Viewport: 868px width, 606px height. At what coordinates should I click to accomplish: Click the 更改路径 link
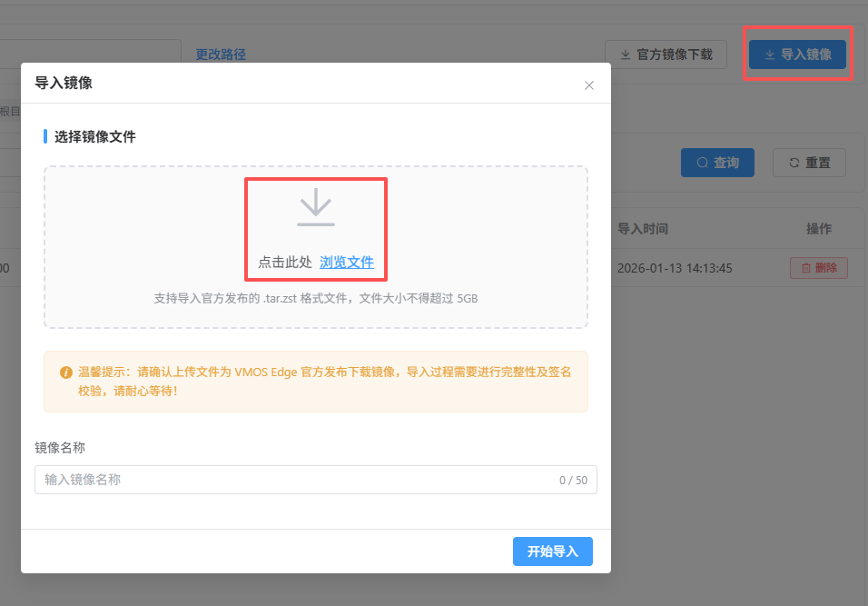pyautogui.click(x=221, y=55)
